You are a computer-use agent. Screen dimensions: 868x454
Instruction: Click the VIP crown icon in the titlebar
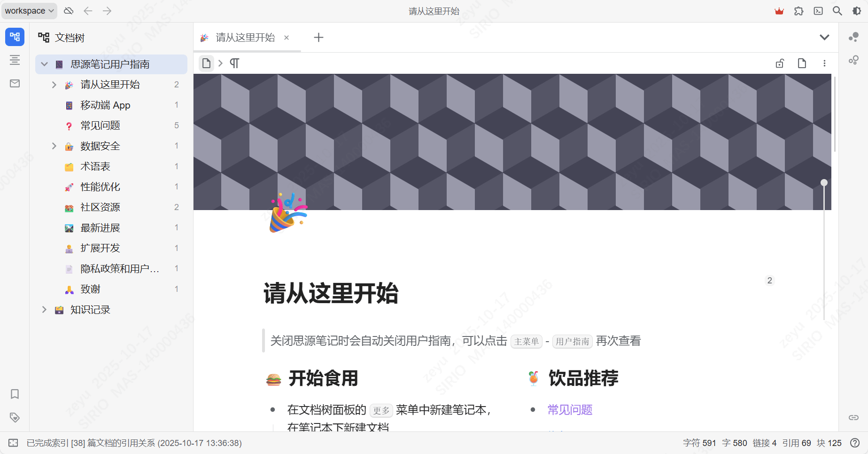pos(779,10)
